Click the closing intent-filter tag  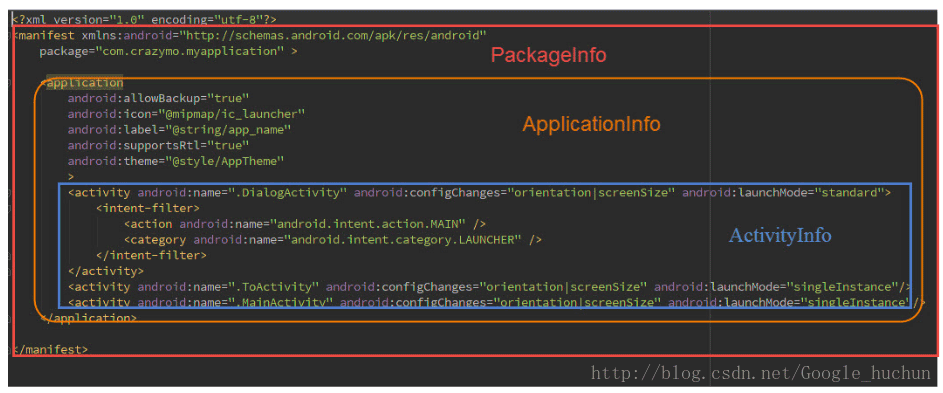[151, 255]
